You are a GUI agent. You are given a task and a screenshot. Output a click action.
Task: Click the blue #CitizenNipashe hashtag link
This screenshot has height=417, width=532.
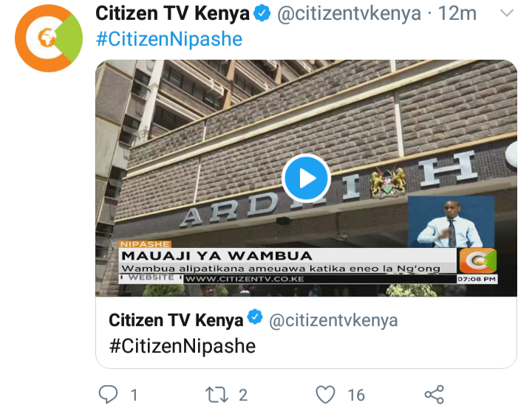169,39
